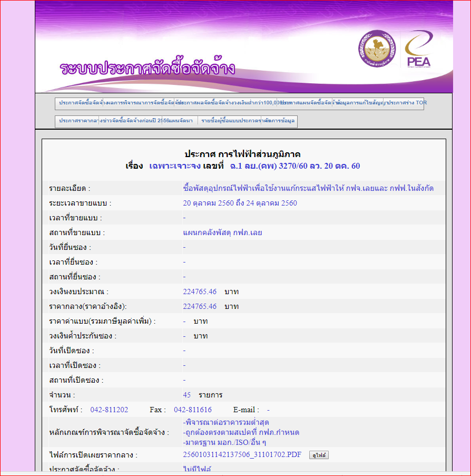Open the ประกาศแผนจัดซื้อจัดจ้าง menu item

click(305, 103)
